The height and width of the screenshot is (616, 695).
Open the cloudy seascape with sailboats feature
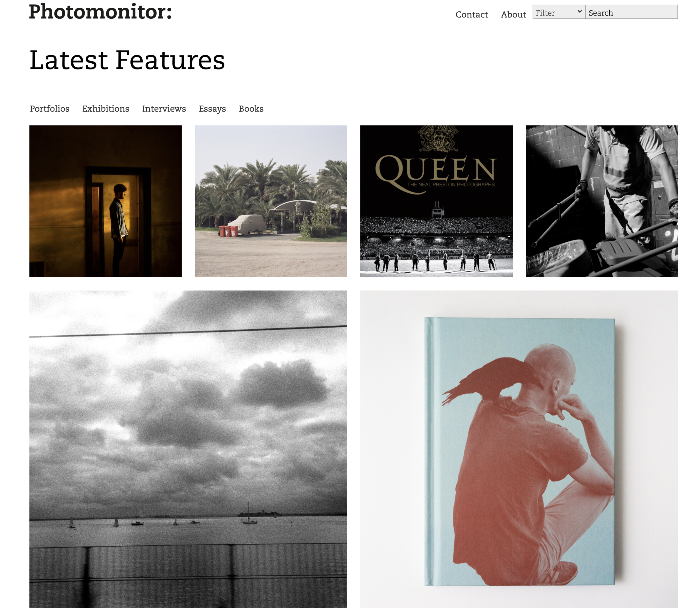(188, 449)
